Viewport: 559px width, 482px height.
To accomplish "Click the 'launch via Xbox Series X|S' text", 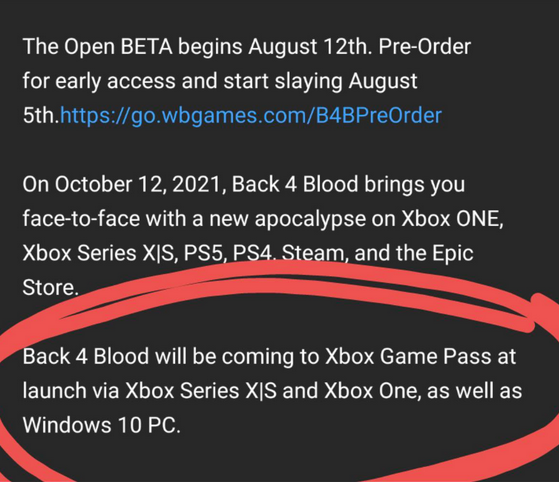I will pyautogui.click(x=150, y=391).
